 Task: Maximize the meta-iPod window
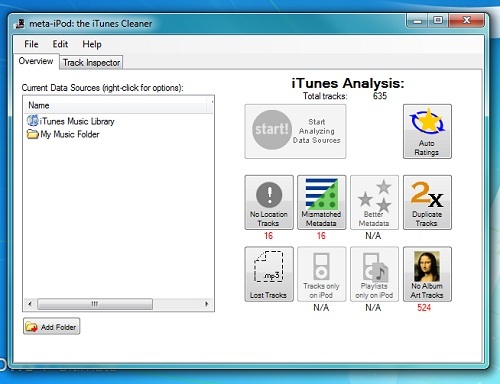[x=438, y=21]
